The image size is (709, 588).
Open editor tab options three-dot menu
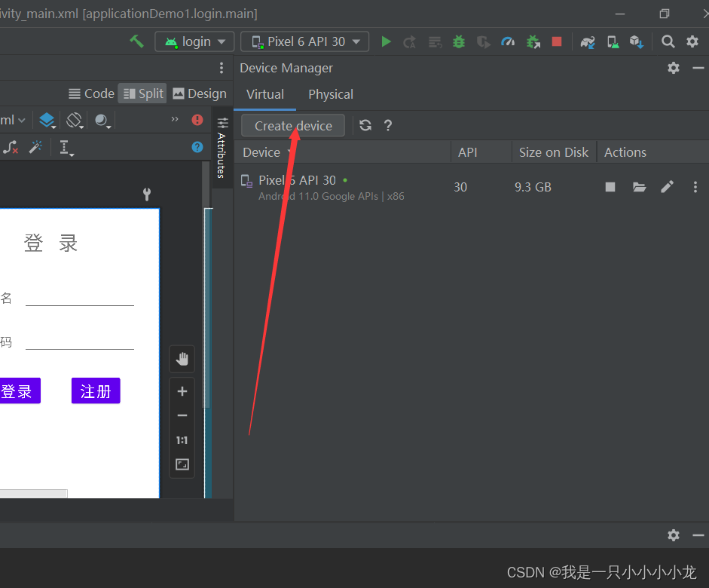coord(221,68)
